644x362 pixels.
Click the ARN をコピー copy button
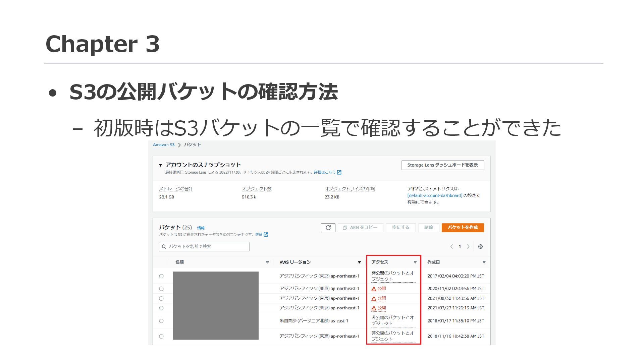tap(360, 228)
